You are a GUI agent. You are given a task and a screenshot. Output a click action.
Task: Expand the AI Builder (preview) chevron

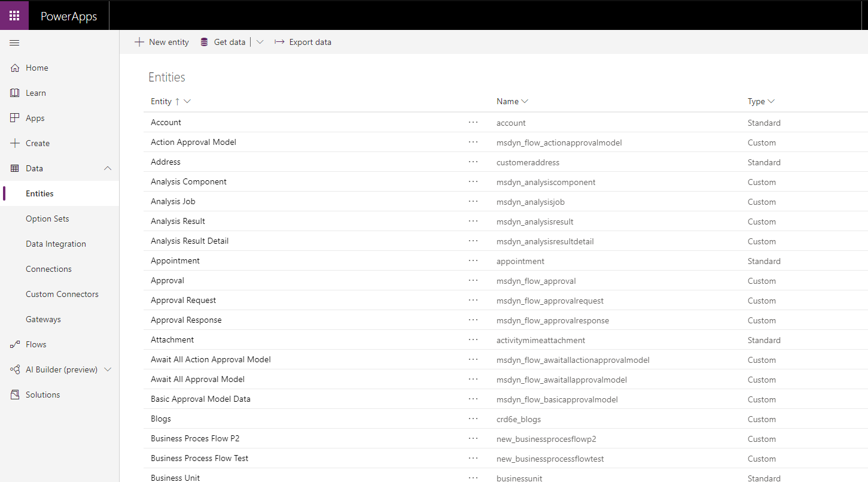click(108, 370)
